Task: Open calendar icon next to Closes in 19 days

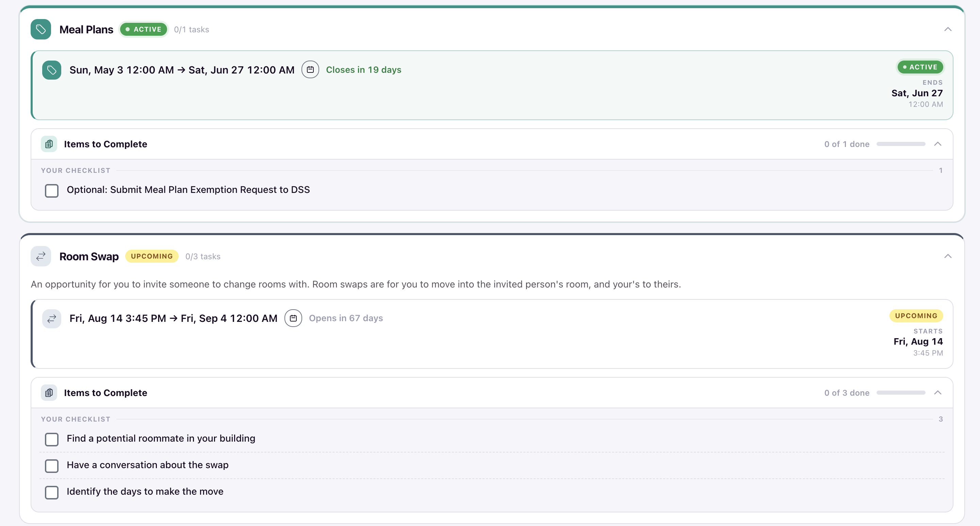Action: coord(310,70)
